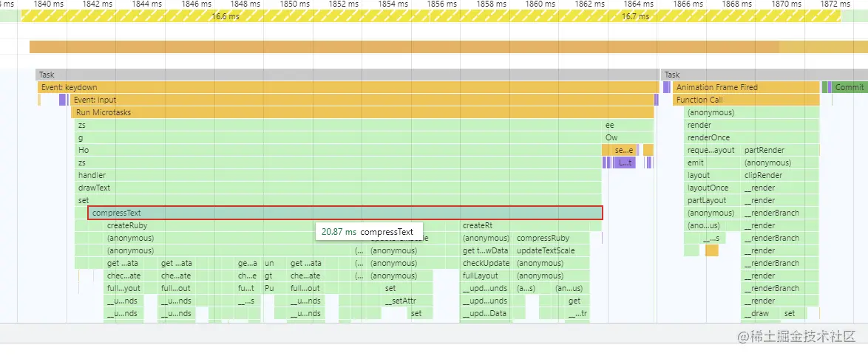868x356 pixels.
Task: Select the Pu function bar
Action: pos(269,288)
